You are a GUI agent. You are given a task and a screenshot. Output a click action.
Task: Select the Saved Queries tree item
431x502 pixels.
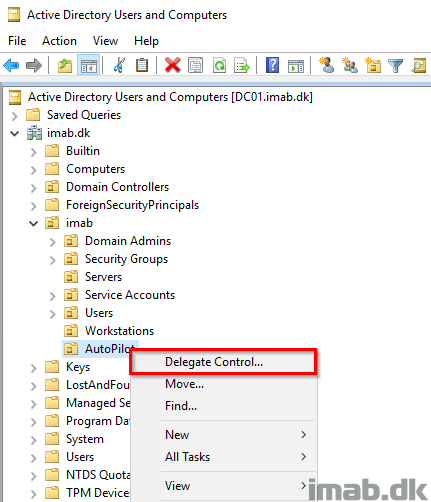(84, 115)
